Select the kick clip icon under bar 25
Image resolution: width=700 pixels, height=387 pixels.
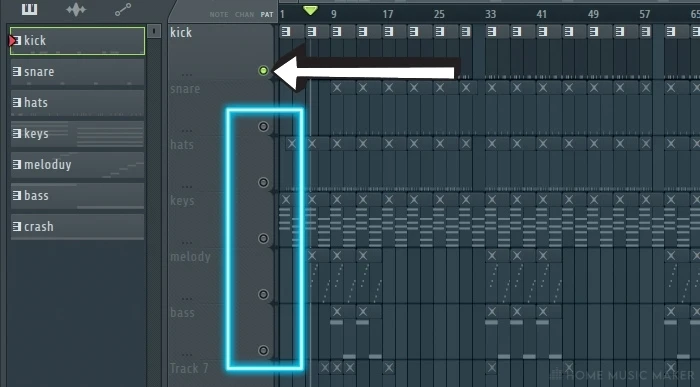pos(440,32)
